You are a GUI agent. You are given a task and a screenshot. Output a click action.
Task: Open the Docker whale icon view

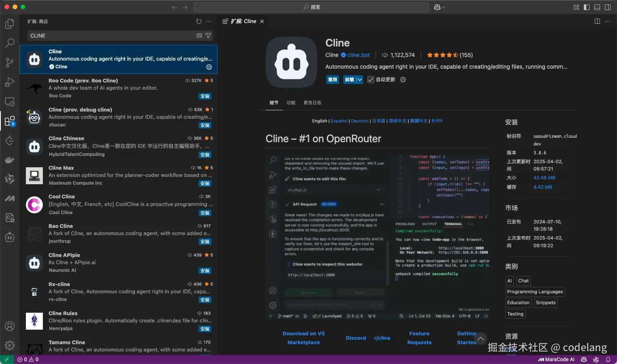pos(10,160)
